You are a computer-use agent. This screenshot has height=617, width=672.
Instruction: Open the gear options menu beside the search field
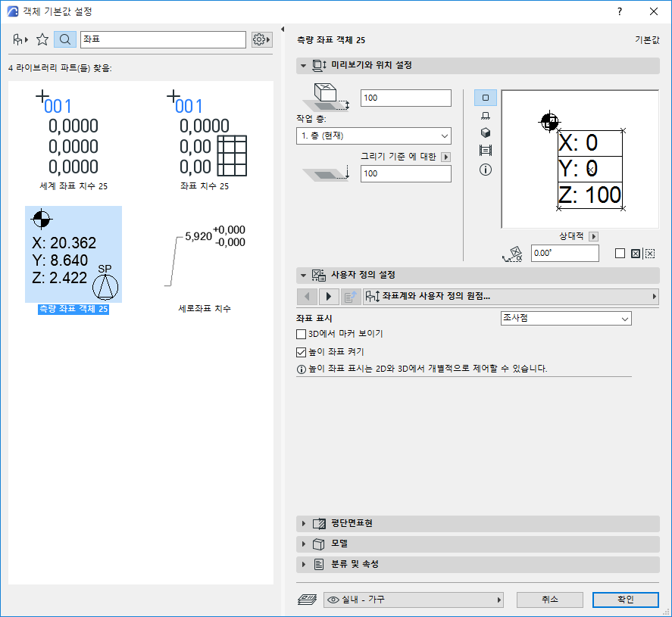(261, 39)
